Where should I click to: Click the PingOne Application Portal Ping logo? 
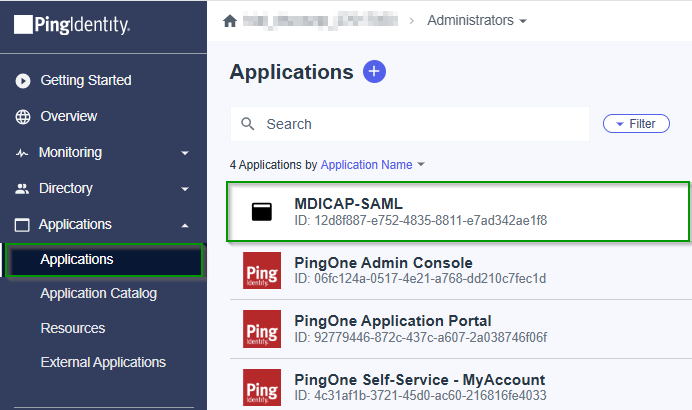(262, 329)
